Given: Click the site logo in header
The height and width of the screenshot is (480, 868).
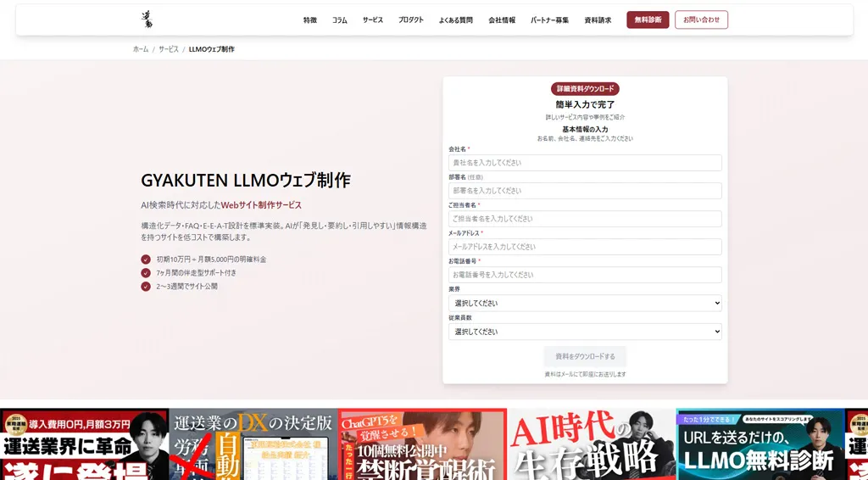Looking at the screenshot, I should (148, 20).
